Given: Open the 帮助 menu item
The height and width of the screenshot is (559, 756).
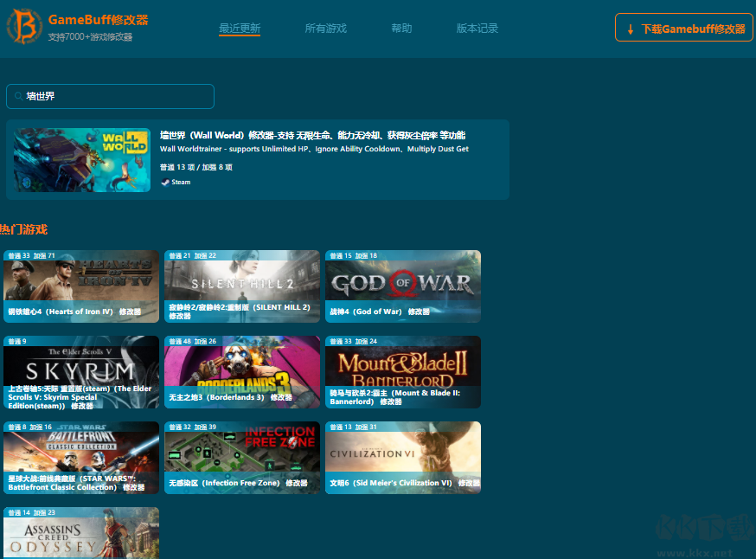Looking at the screenshot, I should (401, 29).
